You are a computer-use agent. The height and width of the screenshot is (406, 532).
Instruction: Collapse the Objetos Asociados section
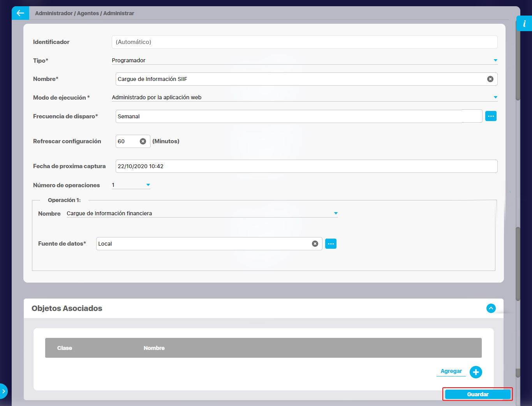click(491, 308)
